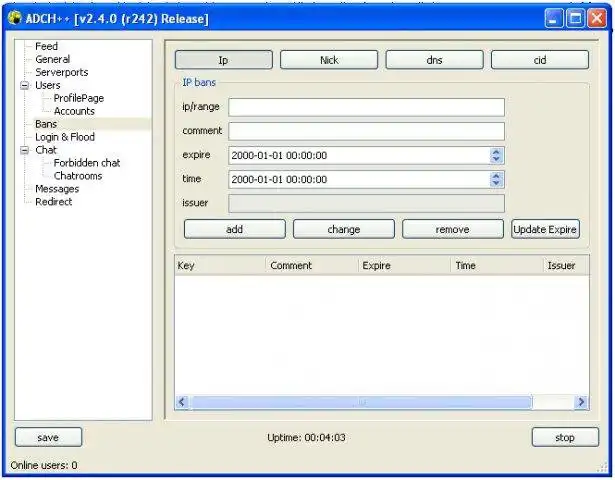Open the Serverports tree item
The height and width of the screenshot is (480, 615).
tap(62, 72)
